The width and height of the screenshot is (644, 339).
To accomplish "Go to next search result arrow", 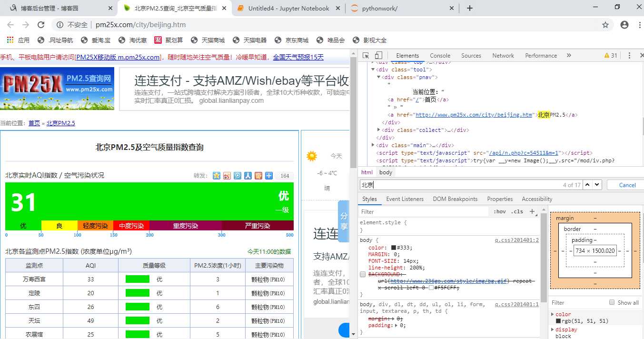I will [x=597, y=185].
